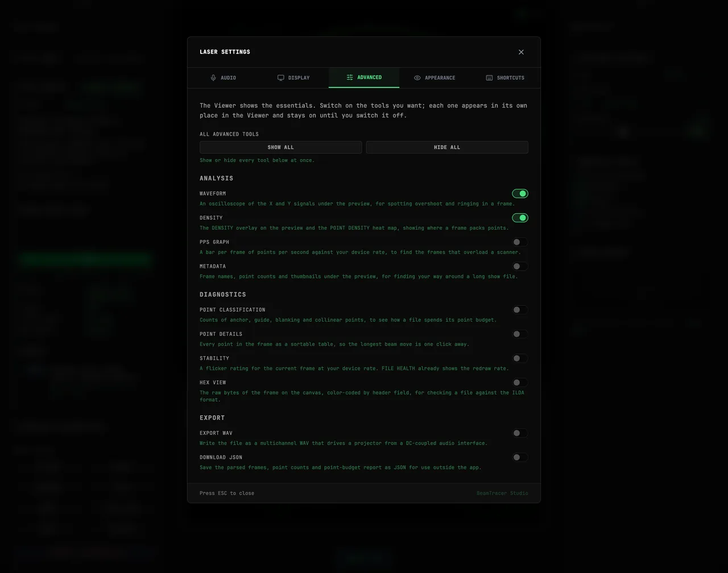Click the ANALYSIS section heading
728x573 pixels.
[216, 178]
